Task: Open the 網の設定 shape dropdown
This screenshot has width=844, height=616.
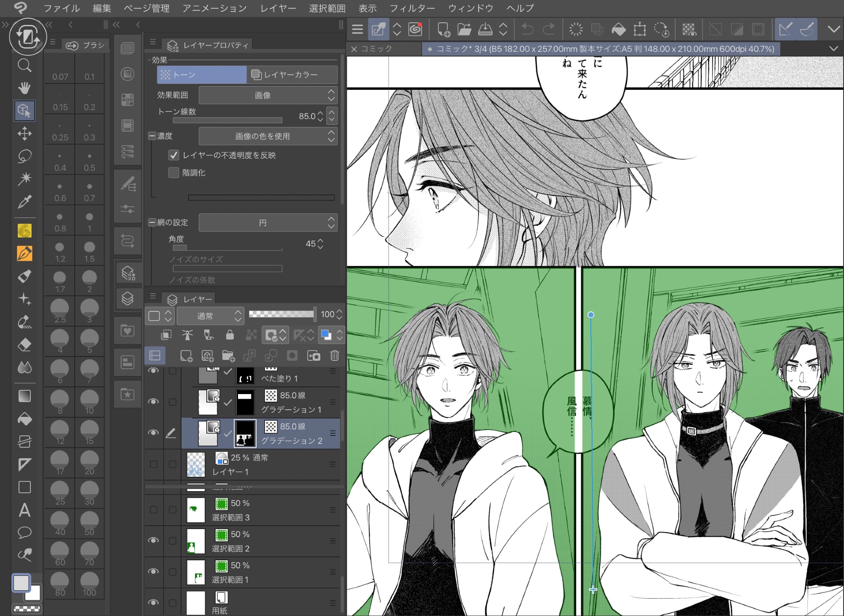Action: coord(268,223)
